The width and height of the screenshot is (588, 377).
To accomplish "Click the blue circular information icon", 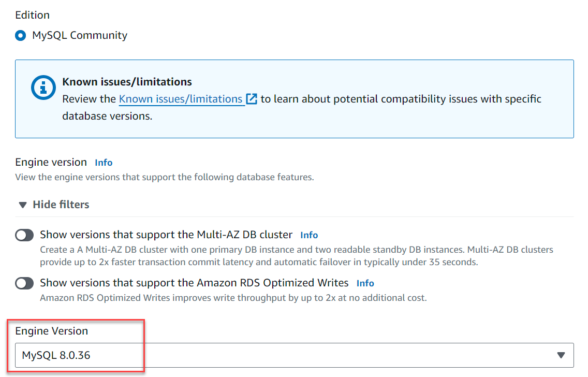I will click(43, 88).
